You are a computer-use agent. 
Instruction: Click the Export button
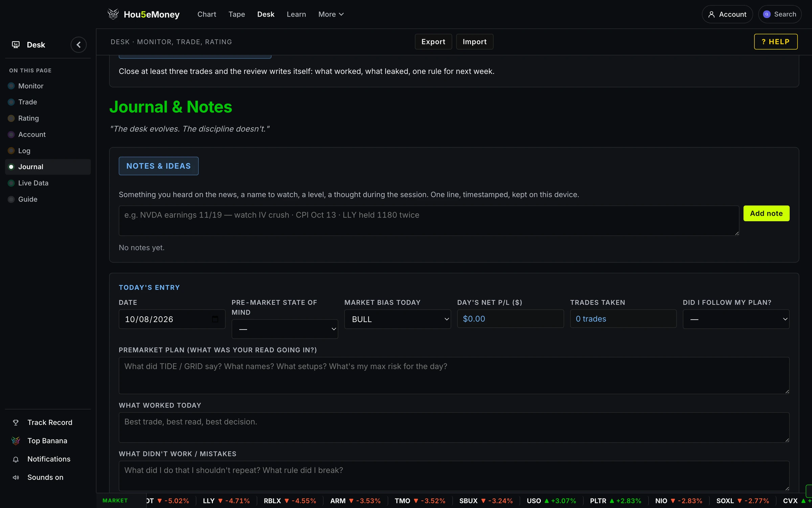[433, 42]
